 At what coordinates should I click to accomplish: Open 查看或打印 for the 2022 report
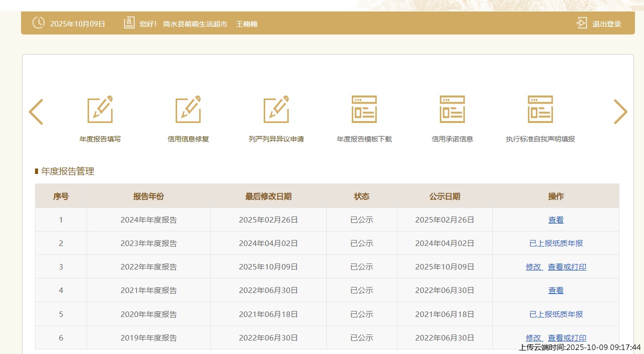tap(567, 267)
